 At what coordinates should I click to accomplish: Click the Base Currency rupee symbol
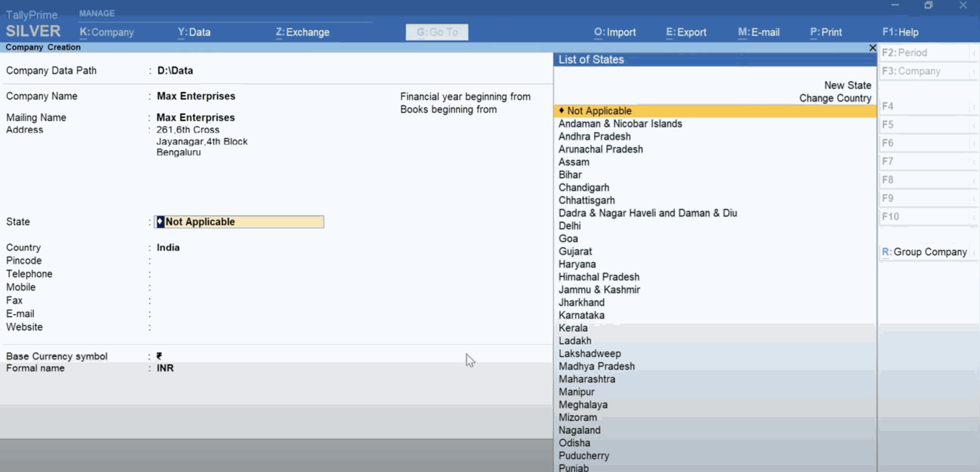(159, 356)
